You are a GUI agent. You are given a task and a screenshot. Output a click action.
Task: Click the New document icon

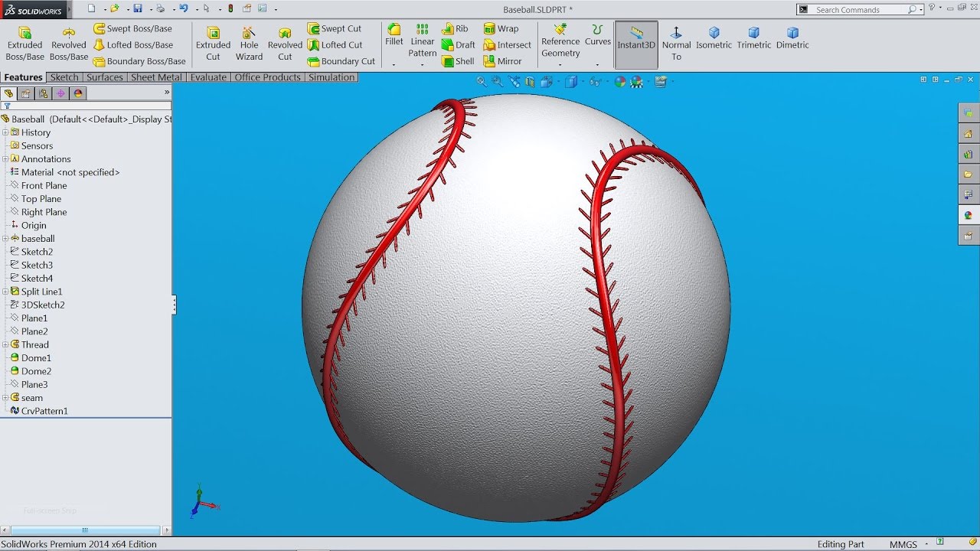91,8
